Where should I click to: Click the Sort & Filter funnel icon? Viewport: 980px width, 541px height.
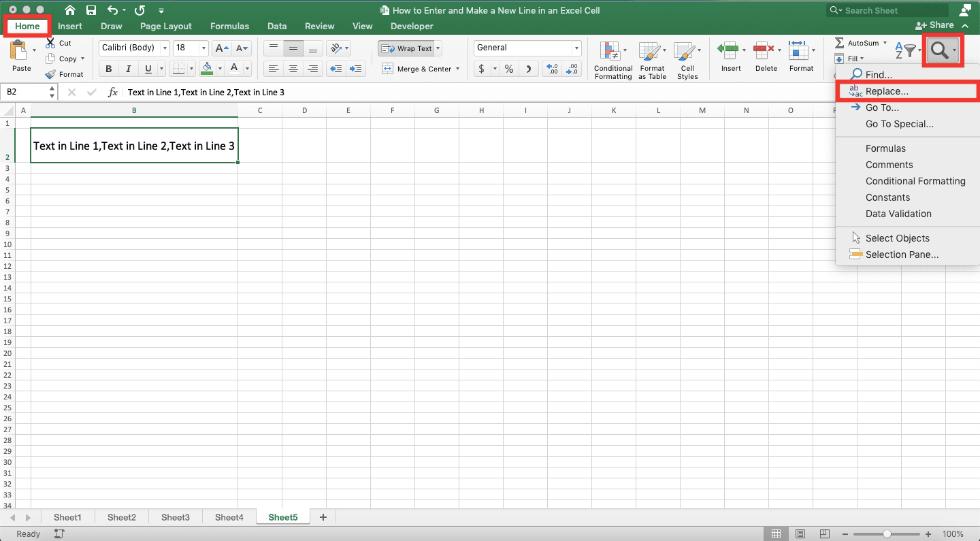(906, 50)
